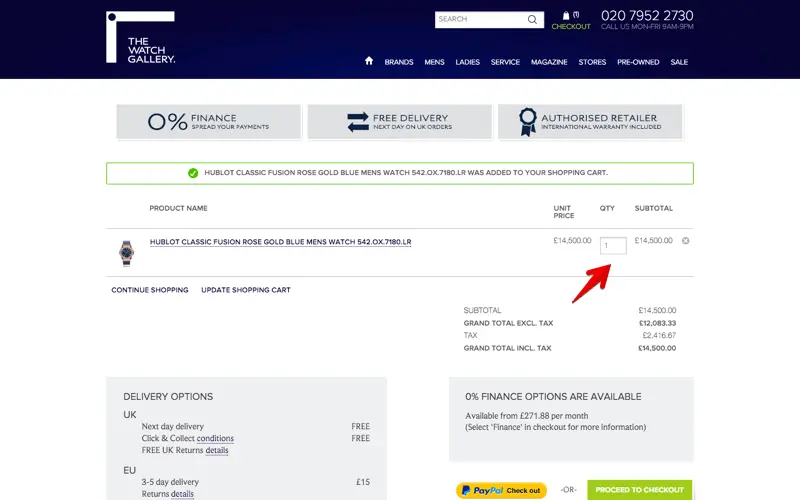Viewport: 800px width, 500px height.
Task: Click the 3-5 day delivery row
Action: point(256,482)
